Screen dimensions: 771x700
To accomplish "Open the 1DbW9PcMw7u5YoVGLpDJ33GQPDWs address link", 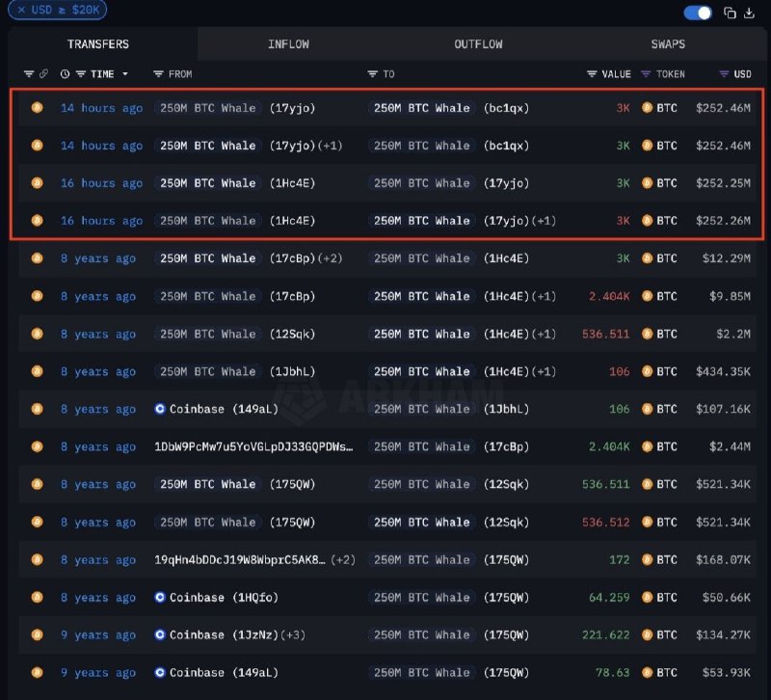I will click(x=253, y=446).
